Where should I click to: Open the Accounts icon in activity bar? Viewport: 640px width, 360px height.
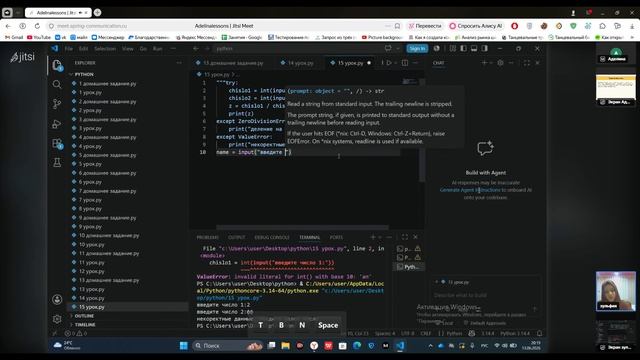[57, 299]
